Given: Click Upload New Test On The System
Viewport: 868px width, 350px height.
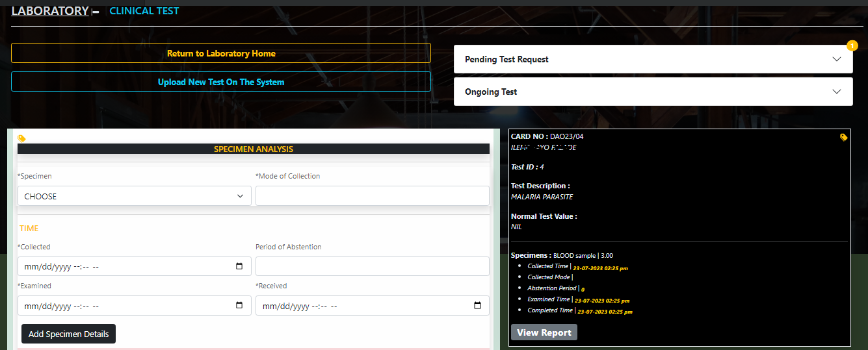Looking at the screenshot, I should [221, 82].
